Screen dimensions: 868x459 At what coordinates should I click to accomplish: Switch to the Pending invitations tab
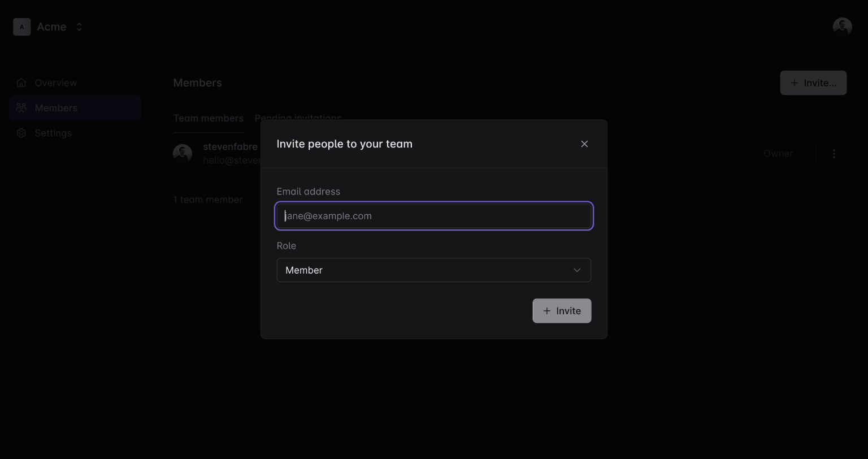(298, 118)
